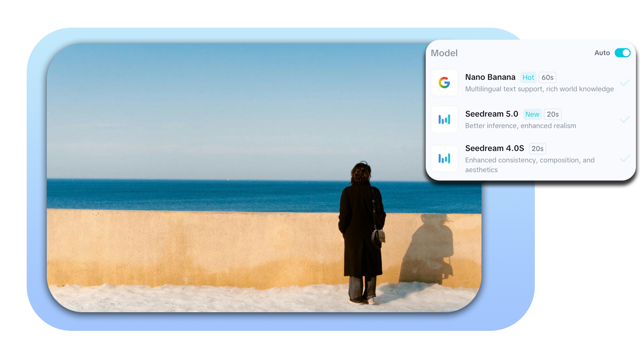Select the Seedream 5.0 model name

[492, 114]
